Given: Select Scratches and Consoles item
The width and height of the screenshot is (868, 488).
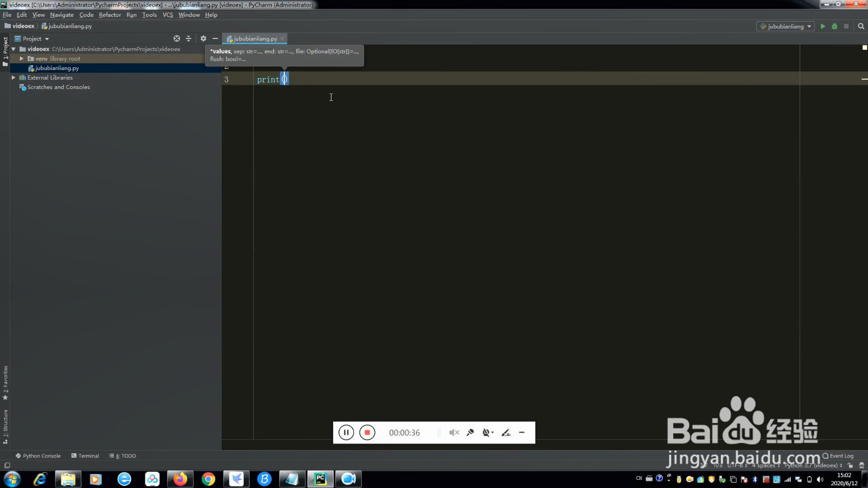Looking at the screenshot, I should point(59,87).
